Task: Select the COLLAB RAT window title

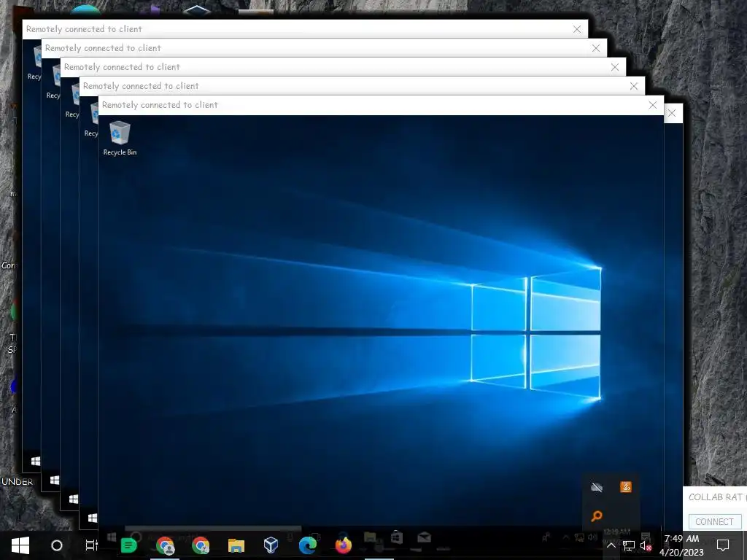Action: [717, 497]
